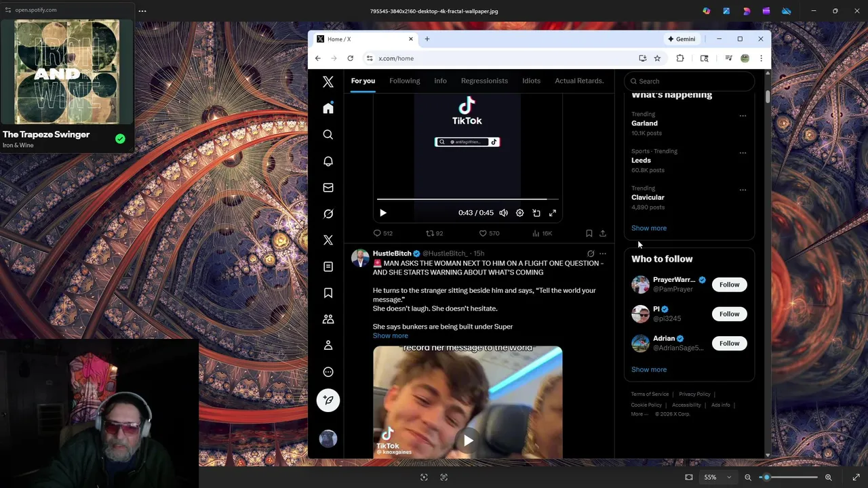Image resolution: width=868 pixels, height=488 pixels.
Task: Open Grok icon in X sidebar
Action: click(328, 213)
